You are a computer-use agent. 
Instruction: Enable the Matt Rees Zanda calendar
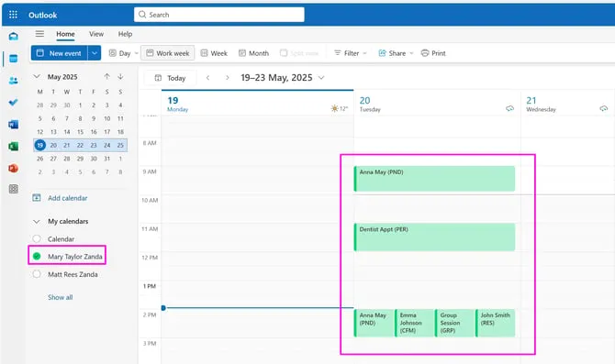37,274
